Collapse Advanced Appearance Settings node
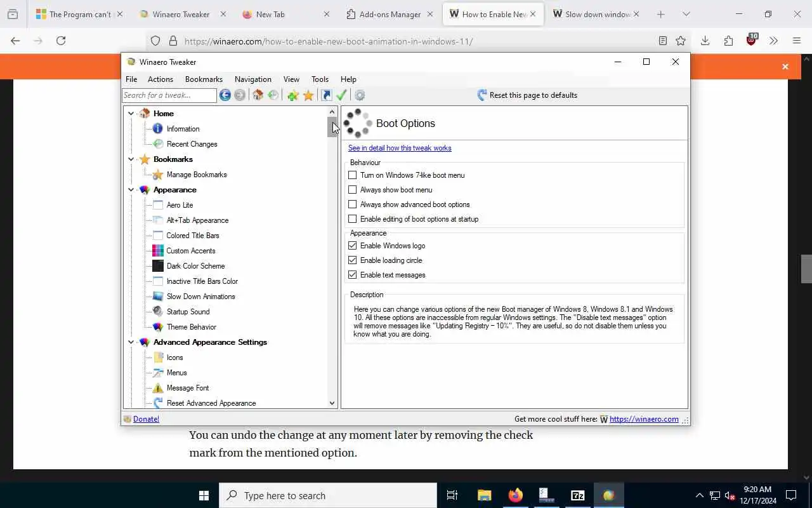The width and height of the screenshot is (812, 508). click(131, 342)
